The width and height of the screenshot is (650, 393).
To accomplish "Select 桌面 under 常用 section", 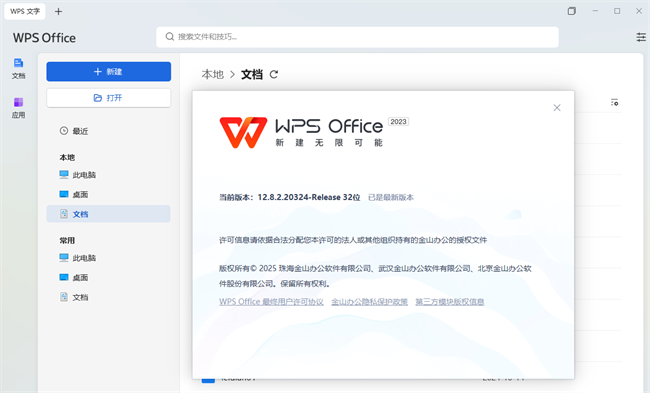I will (x=109, y=277).
